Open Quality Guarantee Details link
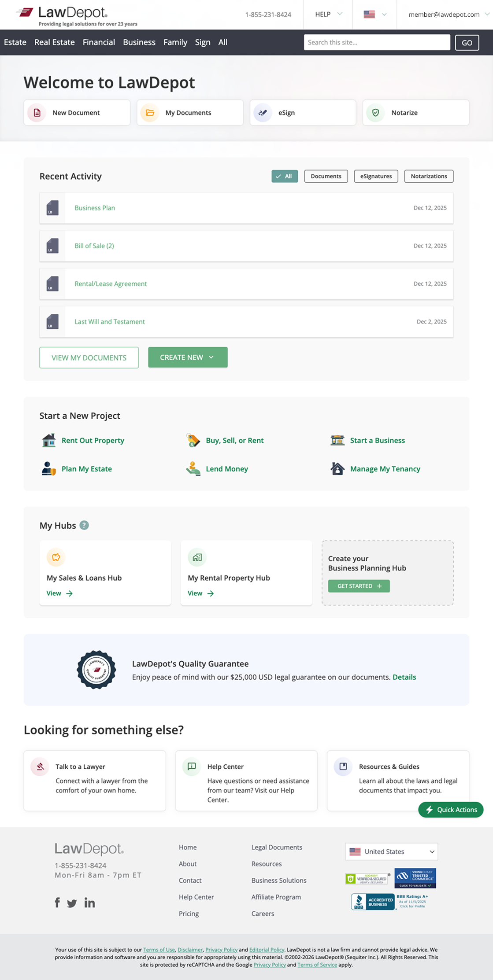 coord(404,677)
